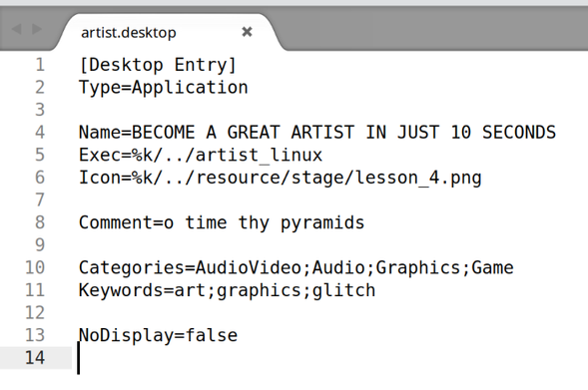This screenshot has height=390, width=588.
Task: Click line number 2 in gutter
Action: tap(40, 88)
